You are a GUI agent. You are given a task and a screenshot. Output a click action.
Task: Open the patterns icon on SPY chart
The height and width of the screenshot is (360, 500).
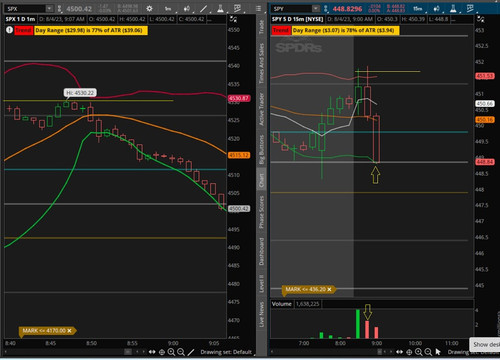[470, 8]
